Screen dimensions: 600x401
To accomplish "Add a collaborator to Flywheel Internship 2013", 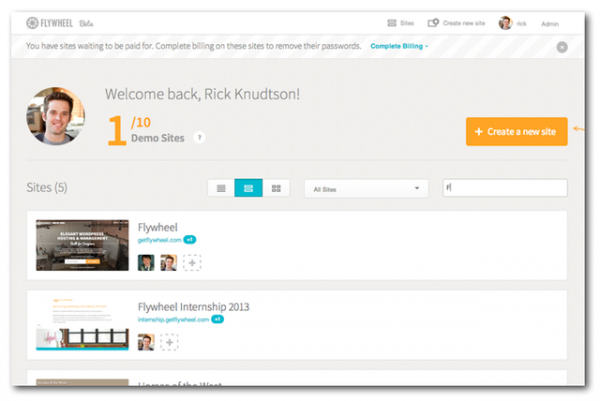I will click(169, 342).
